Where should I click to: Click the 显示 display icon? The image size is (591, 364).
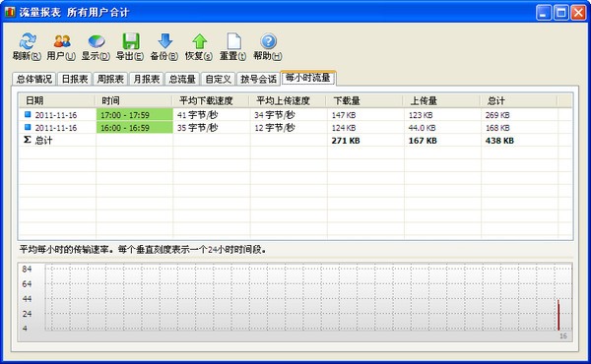pos(97,41)
